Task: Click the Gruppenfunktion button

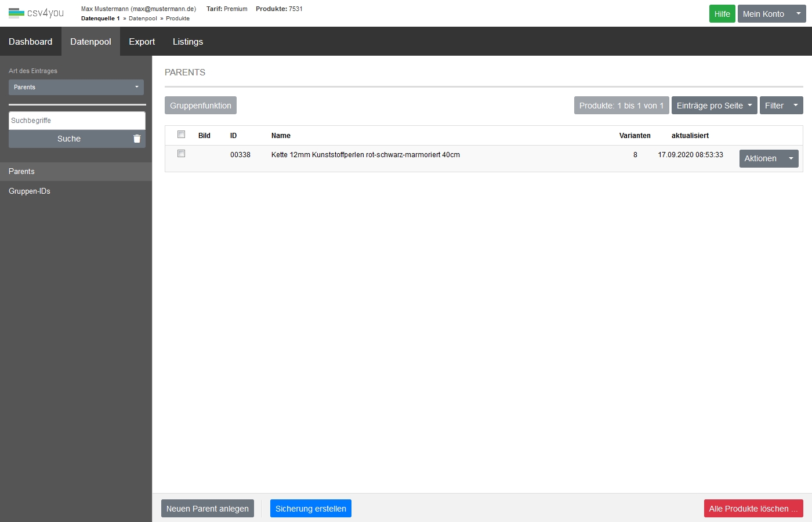Action: pyautogui.click(x=200, y=106)
